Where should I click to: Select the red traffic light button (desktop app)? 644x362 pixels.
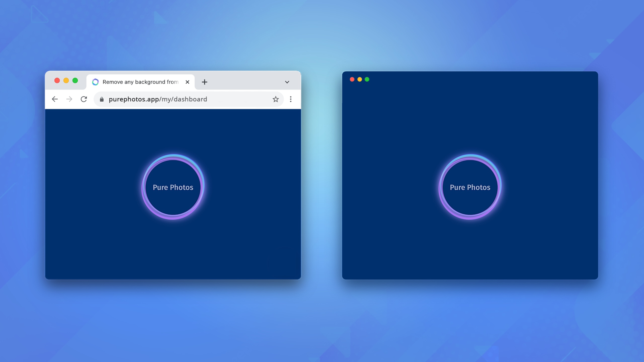tap(352, 79)
